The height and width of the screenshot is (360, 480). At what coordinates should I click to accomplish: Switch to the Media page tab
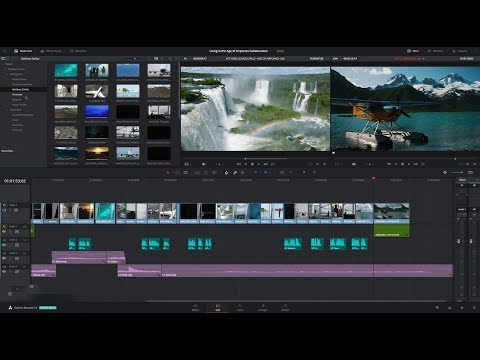[195, 307]
